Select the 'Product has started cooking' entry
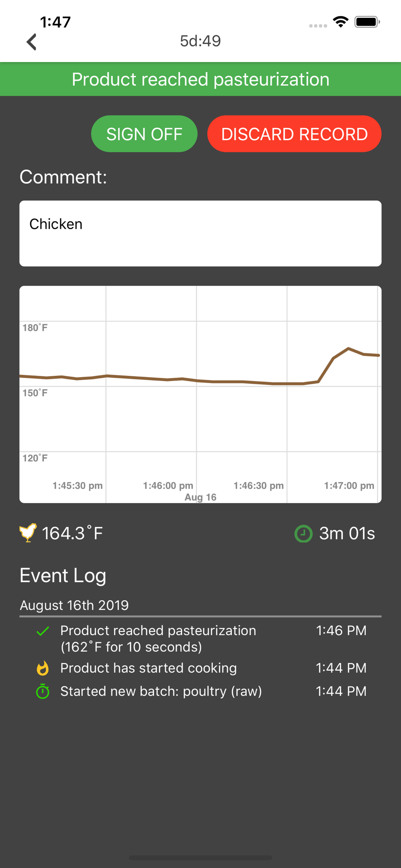Image resolution: width=401 pixels, height=868 pixels. (148, 668)
